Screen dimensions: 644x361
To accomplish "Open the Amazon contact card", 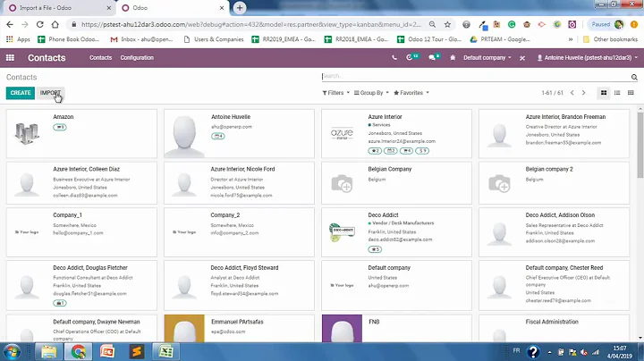I will (x=81, y=133).
